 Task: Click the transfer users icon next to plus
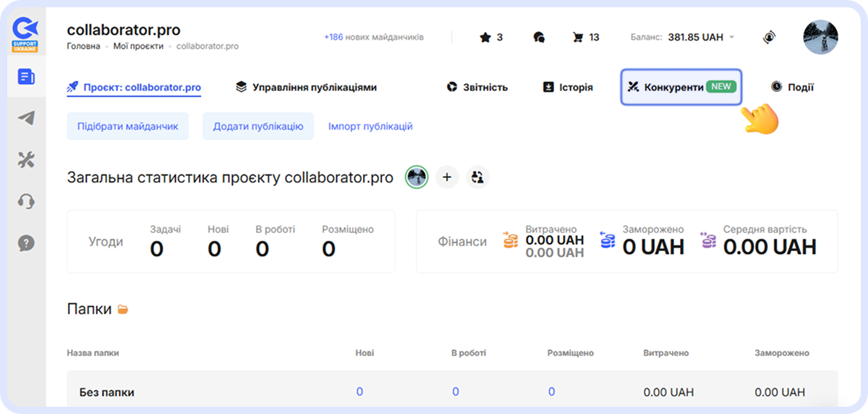pyautogui.click(x=477, y=177)
